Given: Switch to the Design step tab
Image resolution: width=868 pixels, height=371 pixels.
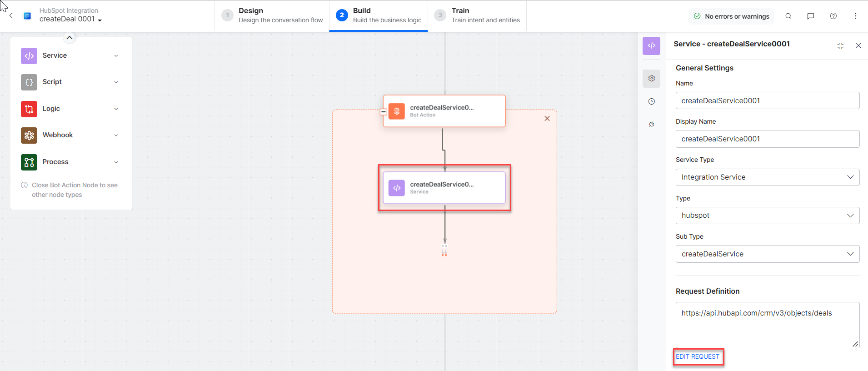Looking at the screenshot, I should tap(272, 15).
